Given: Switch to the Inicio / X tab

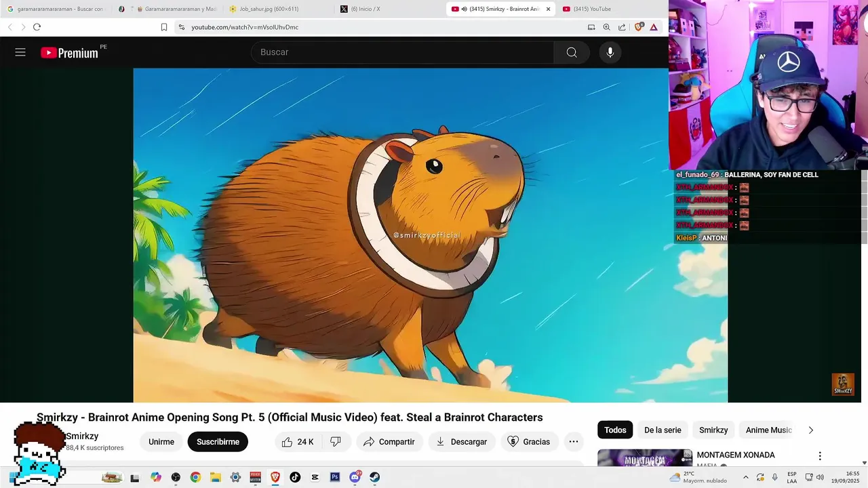Looking at the screenshot, I should (x=391, y=9).
